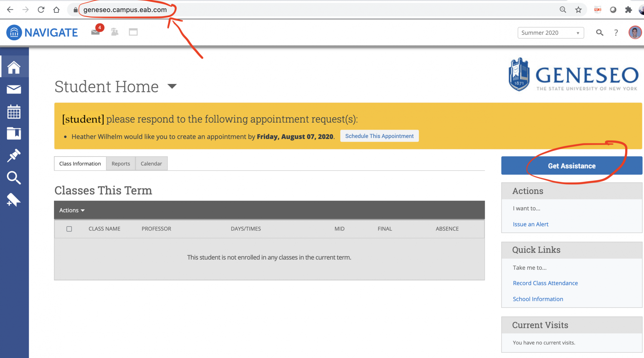Click the folder bookmark icon in sidebar

[x=14, y=133]
